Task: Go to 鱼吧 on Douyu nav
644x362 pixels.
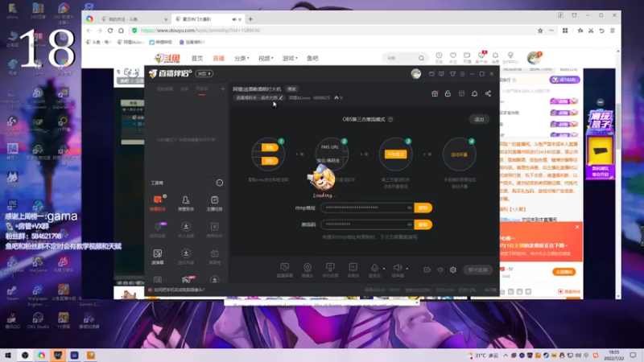Action: click(x=312, y=58)
